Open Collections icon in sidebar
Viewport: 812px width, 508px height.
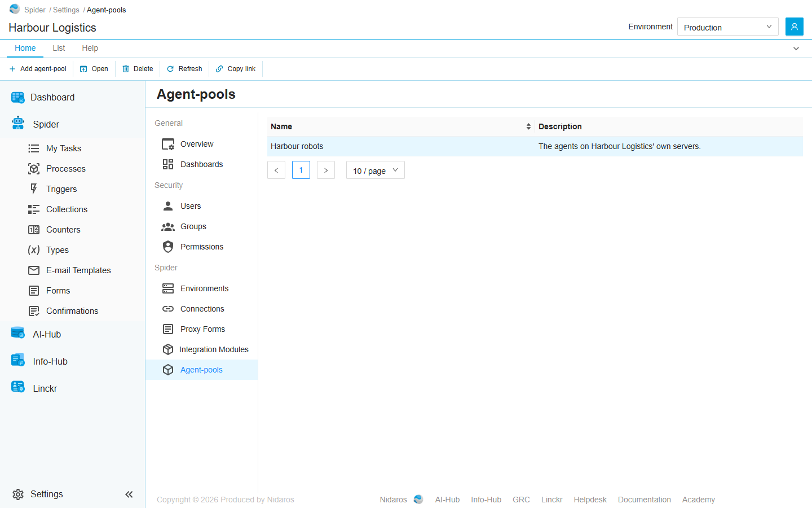34,209
